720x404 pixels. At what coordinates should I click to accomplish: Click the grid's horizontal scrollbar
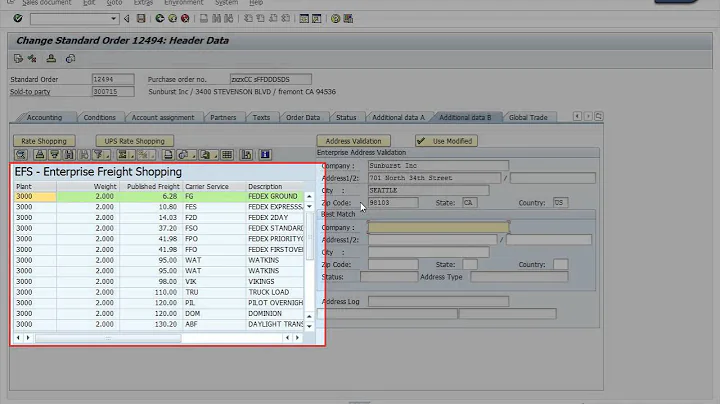(x=108, y=338)
